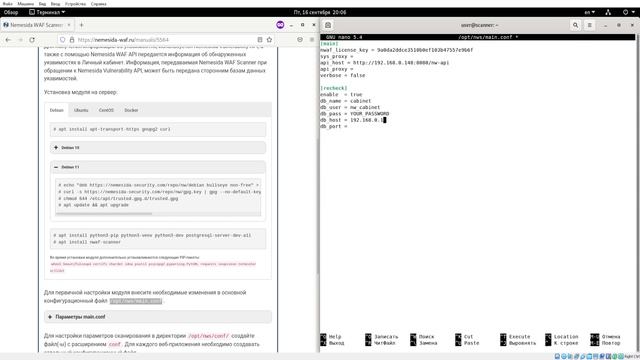Screen dimensions: 640x360
Task: Open search in the terminal window
Action: click(576, 25)
